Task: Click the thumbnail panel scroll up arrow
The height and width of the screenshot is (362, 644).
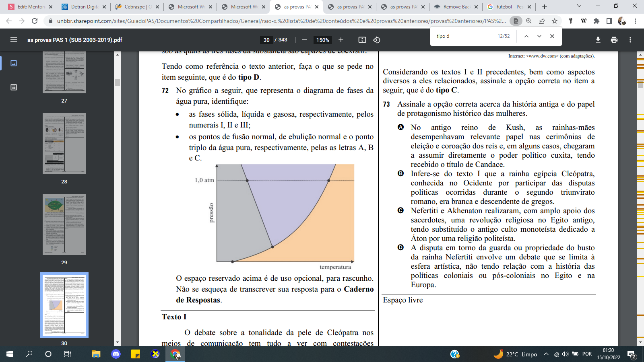Action: click(x=117, y=54)
